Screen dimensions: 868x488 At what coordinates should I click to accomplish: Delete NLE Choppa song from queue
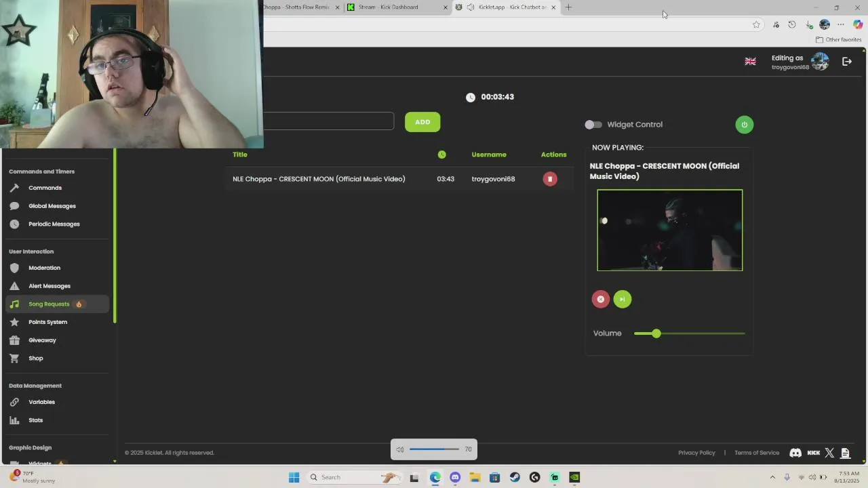point(550,179)
